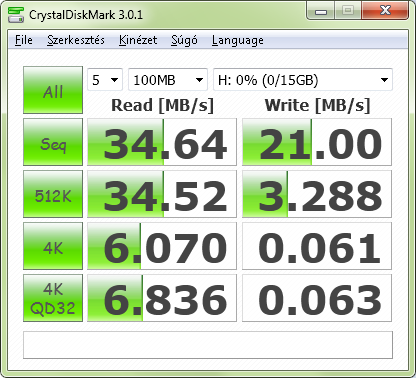The height and width of the screenshot is (378, 416).
Task: Start the 4K benchmark
Action: coord(53,246)
